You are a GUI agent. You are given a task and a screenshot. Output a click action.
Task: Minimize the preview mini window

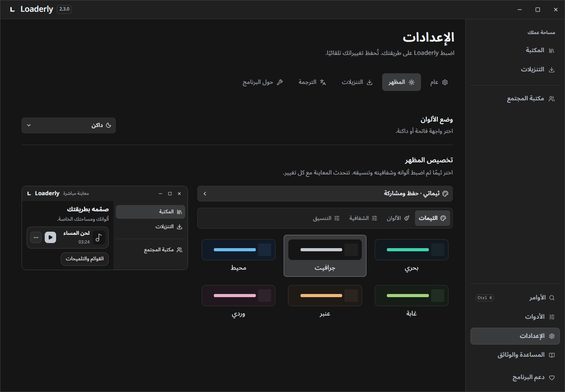(160, 194)
